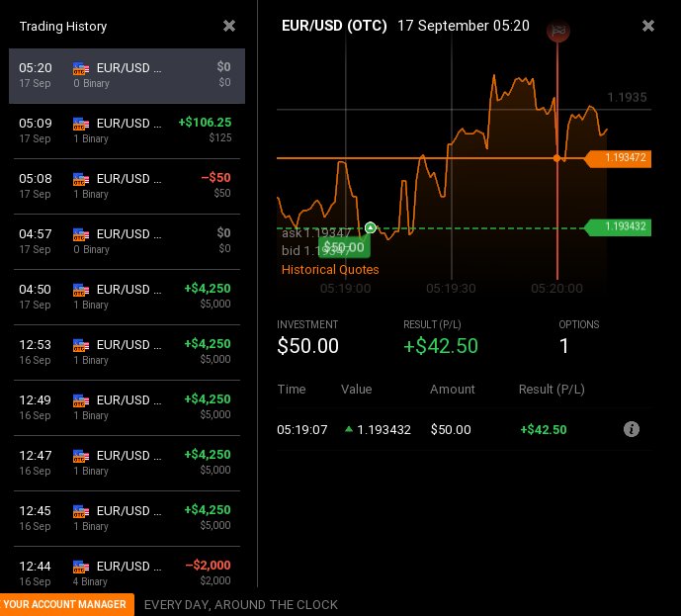Click EUR/USD flag icon in 12:49 row
Viewport: 681px width, 616px height.
click(81, 400)
